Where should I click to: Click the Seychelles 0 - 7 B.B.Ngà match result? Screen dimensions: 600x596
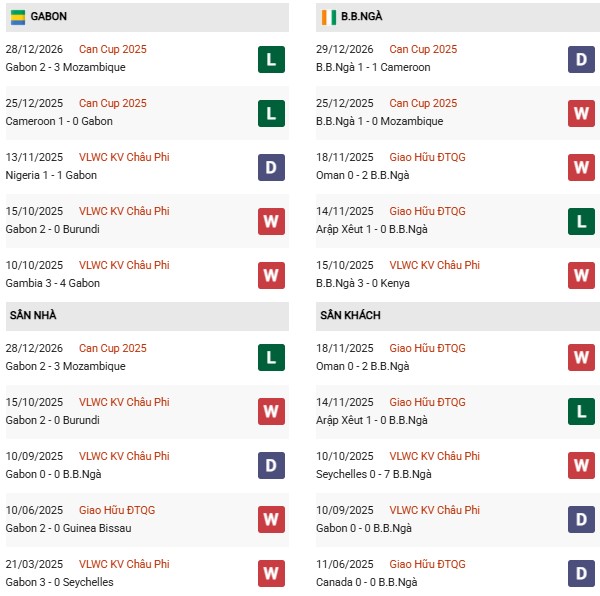pyautogui.click(x=375, y=474)
